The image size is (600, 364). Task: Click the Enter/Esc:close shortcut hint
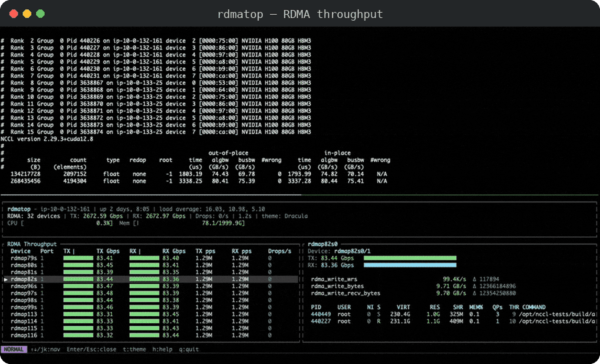92,349
